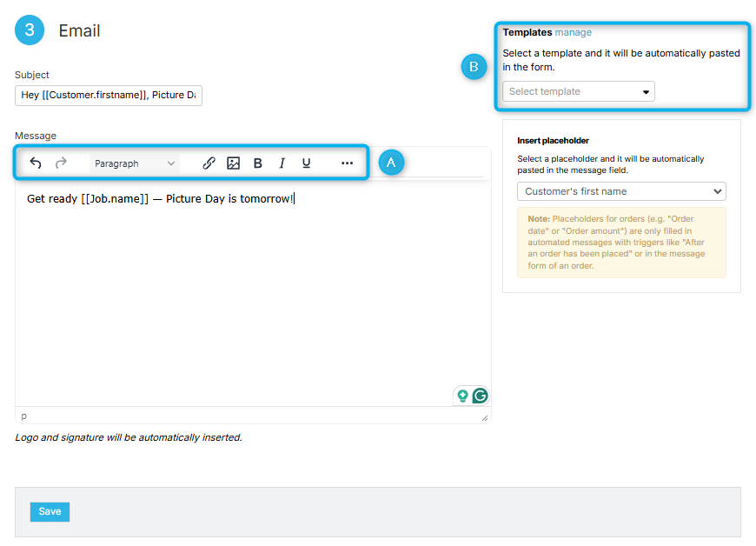Click inside the message body text
This screenshot has height=546, width=756.
(161, 198)
